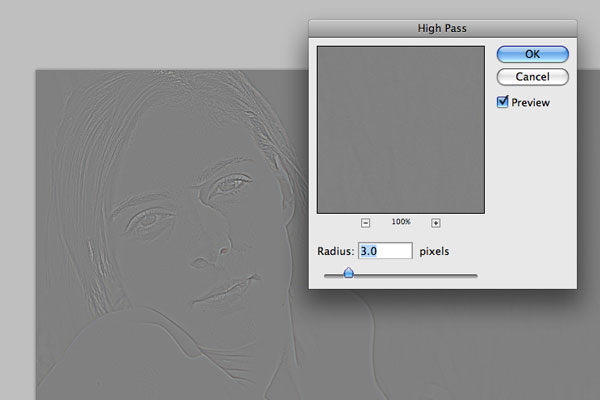
Task: Click the Radius value input field
Action: (x=385, y=251)
